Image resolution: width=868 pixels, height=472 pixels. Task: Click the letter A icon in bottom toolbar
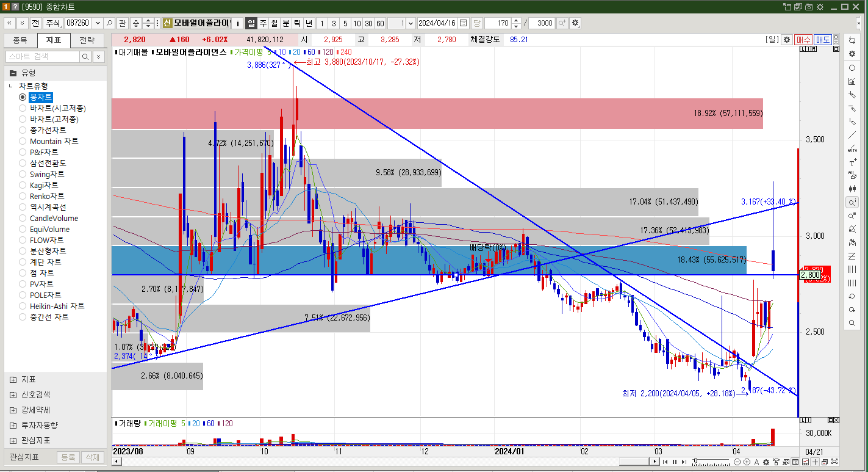click(x=756, y=462)
